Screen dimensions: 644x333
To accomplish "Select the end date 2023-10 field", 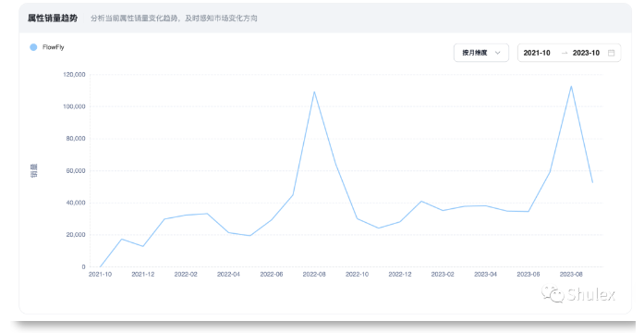I will [x=586, y=53].
